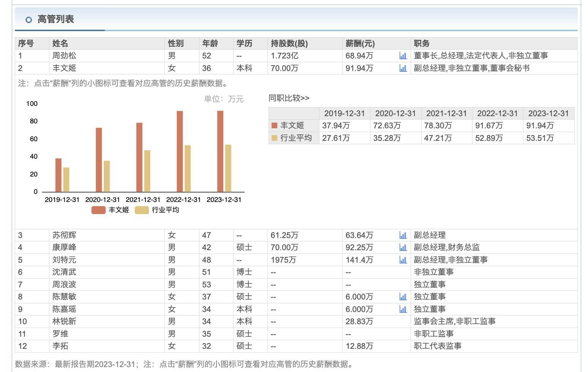Open 丰文姬's salary history chart icon

pos(403,68)
